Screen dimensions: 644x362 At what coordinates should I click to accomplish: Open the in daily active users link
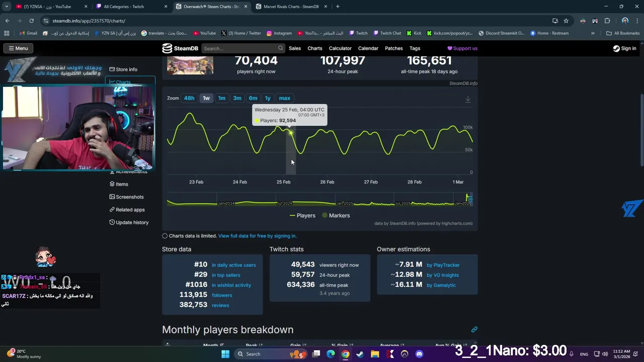tap(233, 265)
